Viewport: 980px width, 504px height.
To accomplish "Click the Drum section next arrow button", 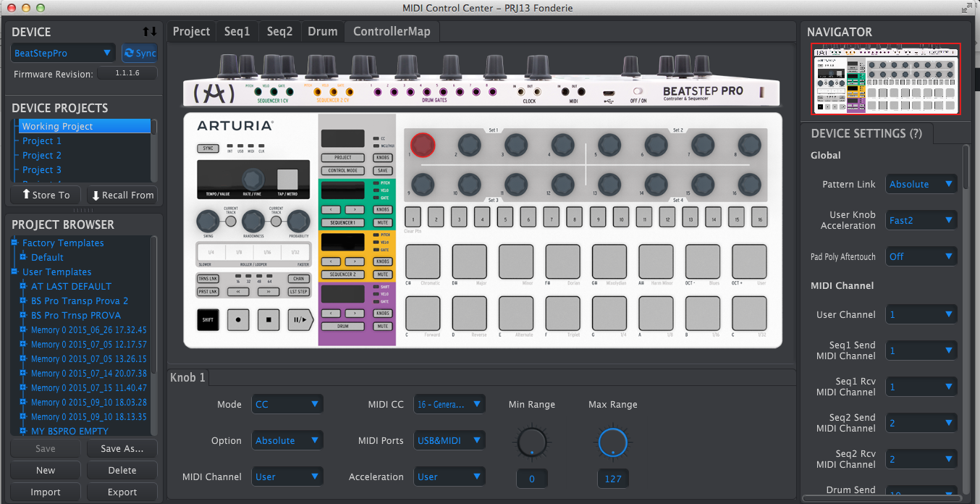I will tap(355, 313).
